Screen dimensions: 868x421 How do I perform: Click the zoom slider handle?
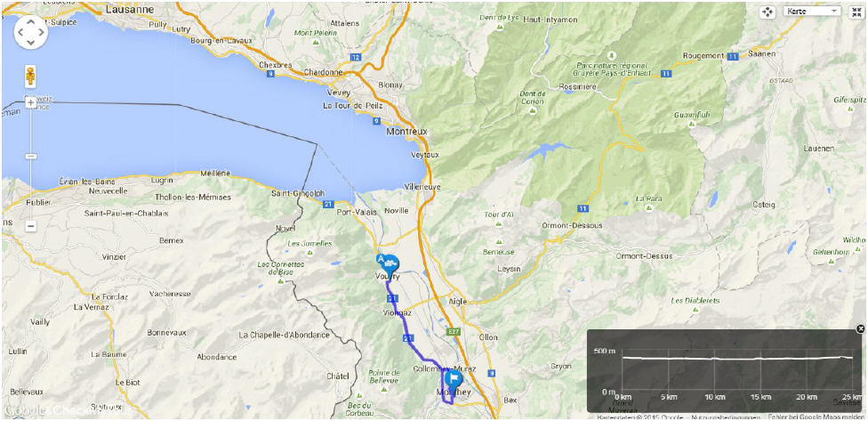tap(31, 157)
